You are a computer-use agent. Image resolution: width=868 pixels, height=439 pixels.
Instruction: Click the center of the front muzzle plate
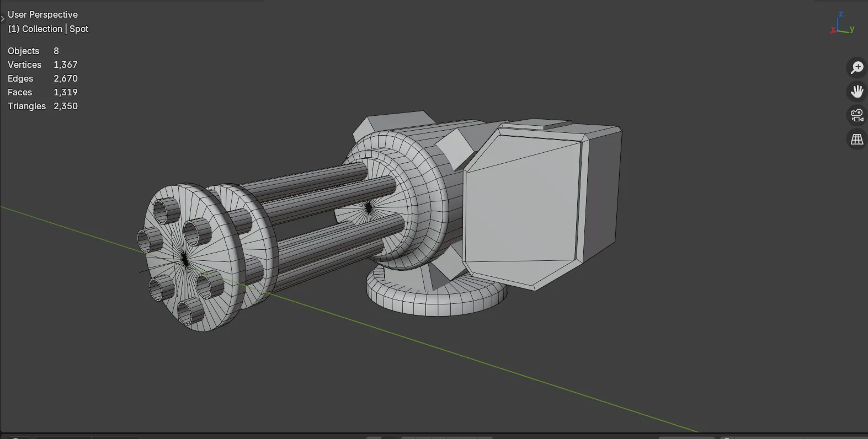[184, 258]
